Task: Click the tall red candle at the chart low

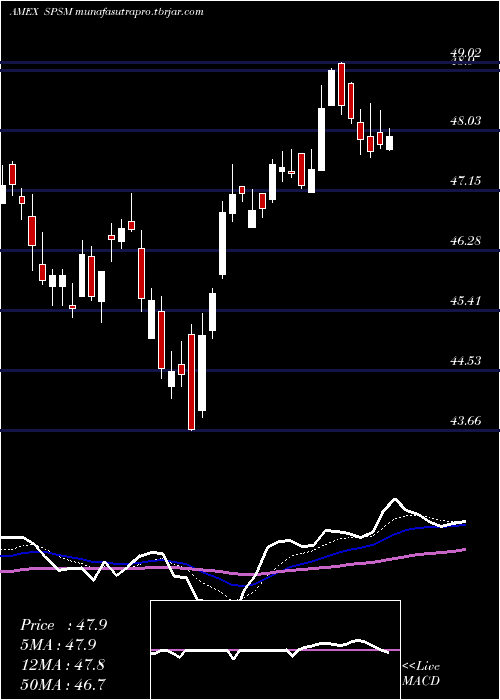Action: [192, 382]
